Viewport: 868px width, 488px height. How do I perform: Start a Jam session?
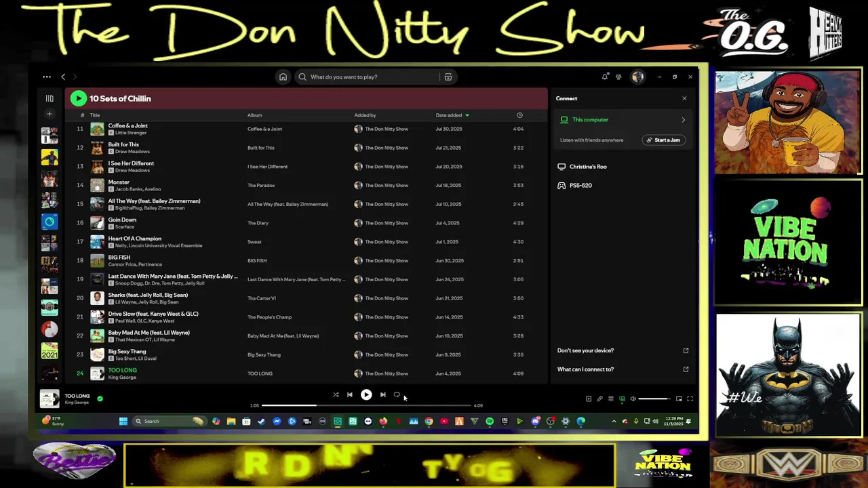point(664,140)
